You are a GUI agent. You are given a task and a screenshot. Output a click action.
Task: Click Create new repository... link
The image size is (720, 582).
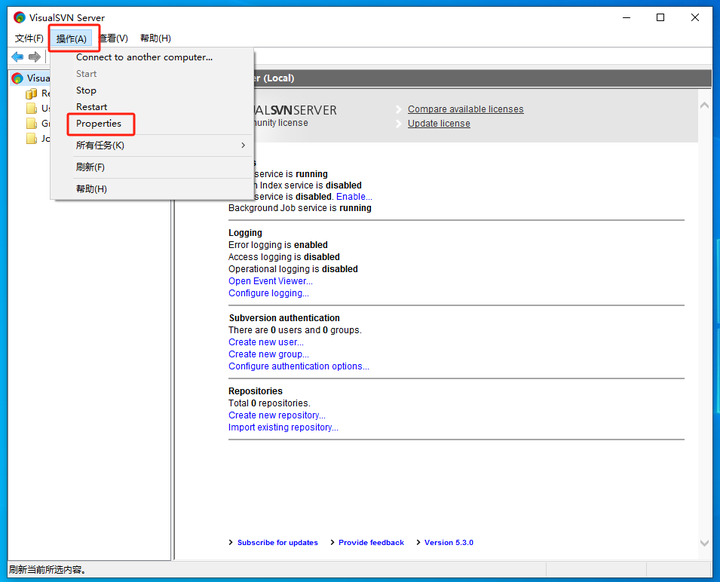point(277,415)
